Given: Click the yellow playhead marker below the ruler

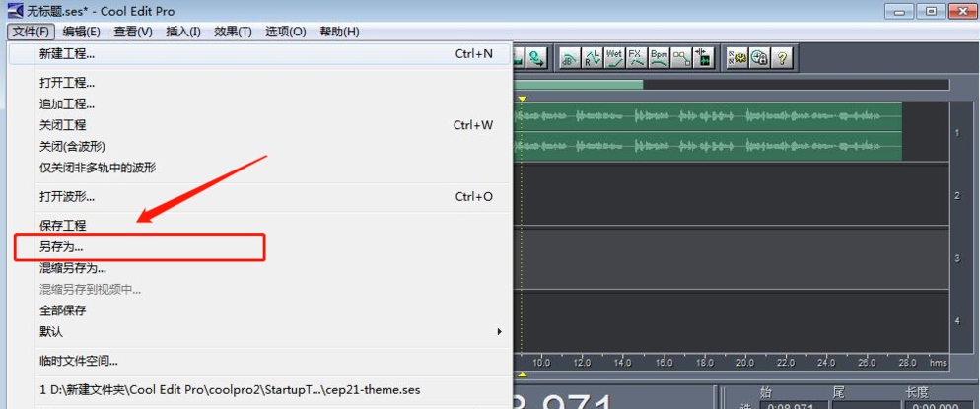Looking at the screenshot, I should click(x=524, y=375).
